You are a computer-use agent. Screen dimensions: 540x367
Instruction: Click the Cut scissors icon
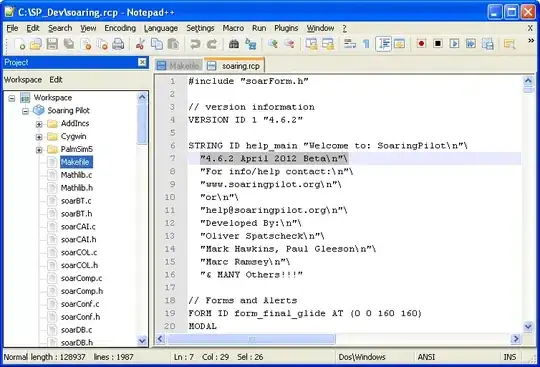coord(139,44)
